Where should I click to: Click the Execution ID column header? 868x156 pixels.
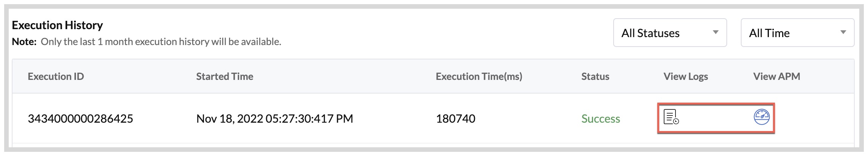click(56, 76)
